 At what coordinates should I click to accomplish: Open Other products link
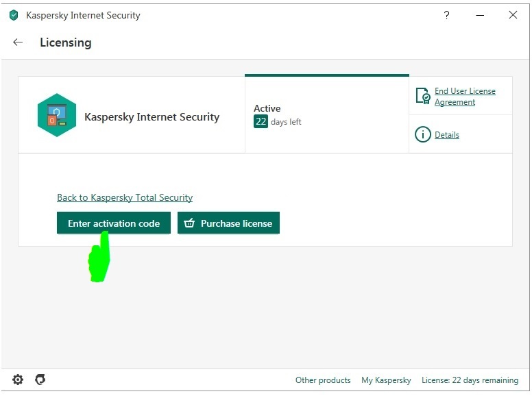323,380
